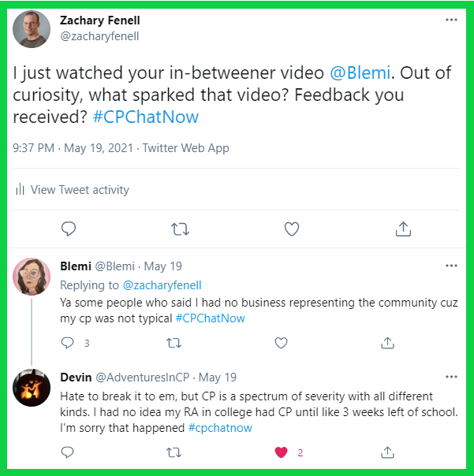
Task: Like Zachary Fenell's main tweet
Action: coord(292,229)
